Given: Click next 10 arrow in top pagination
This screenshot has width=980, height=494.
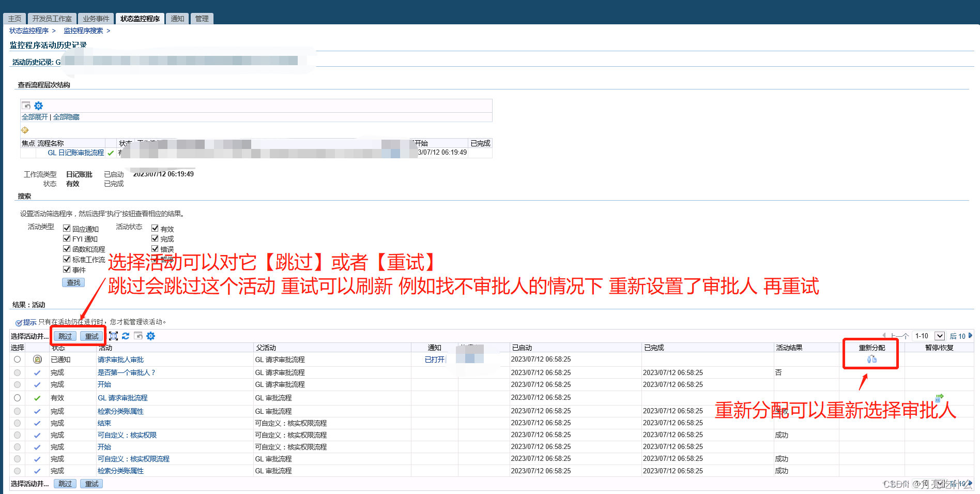Looking at the screenshot, I should [x=970, y=336].
